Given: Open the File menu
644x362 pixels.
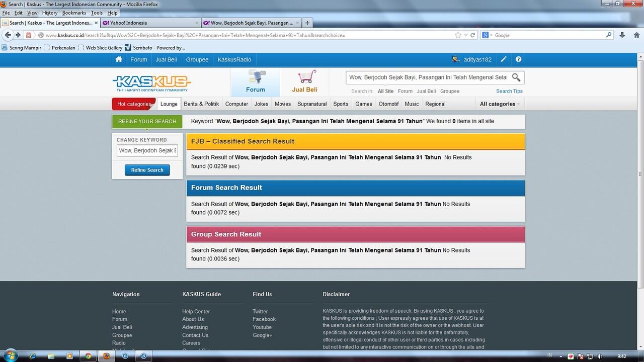Looking at the screenshot, I should pyautogui.click(x=6, y=13).
